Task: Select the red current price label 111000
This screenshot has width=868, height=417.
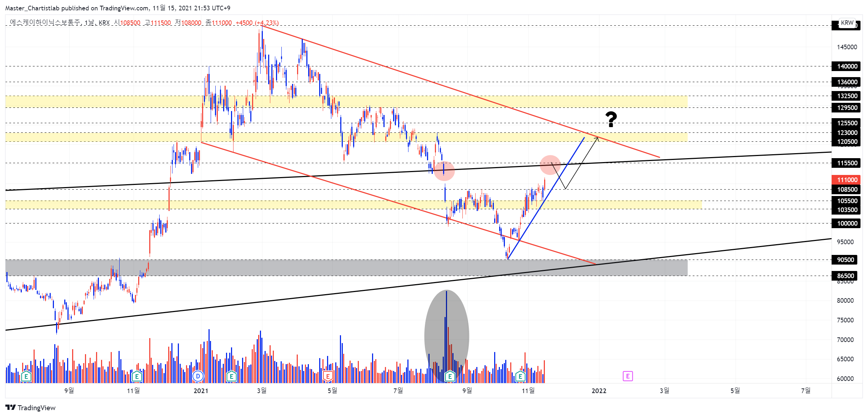Action: [x=846, y=180]
